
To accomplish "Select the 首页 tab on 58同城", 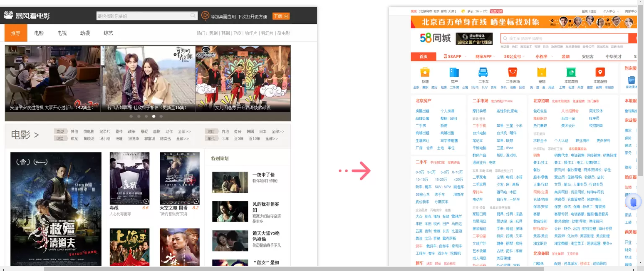I will tap(423, 56).
